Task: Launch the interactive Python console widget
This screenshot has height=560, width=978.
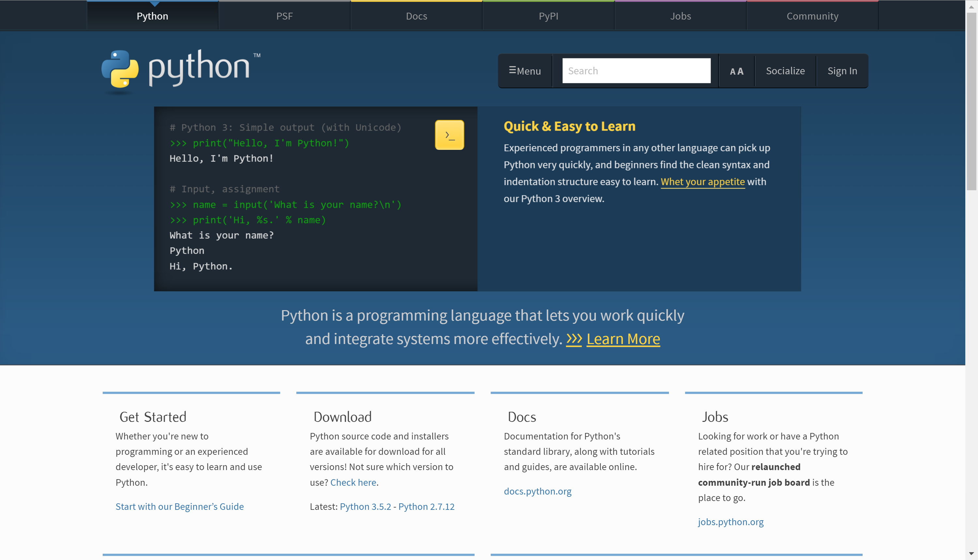Action: point(449,135)
